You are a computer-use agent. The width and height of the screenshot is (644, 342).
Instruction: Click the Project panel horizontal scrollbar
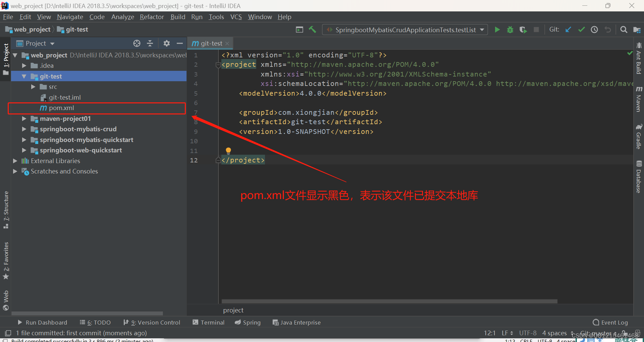click(87, 313)
